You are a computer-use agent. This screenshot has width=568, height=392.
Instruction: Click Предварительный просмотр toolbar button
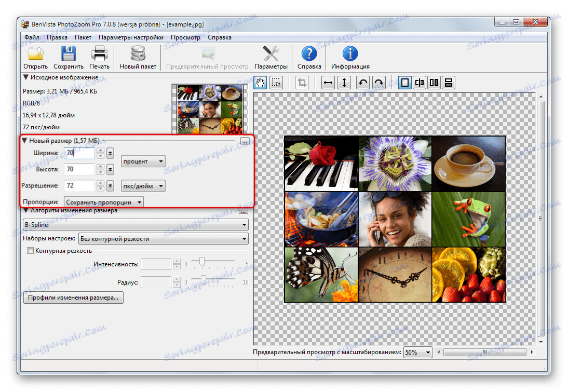pos(207,58)
